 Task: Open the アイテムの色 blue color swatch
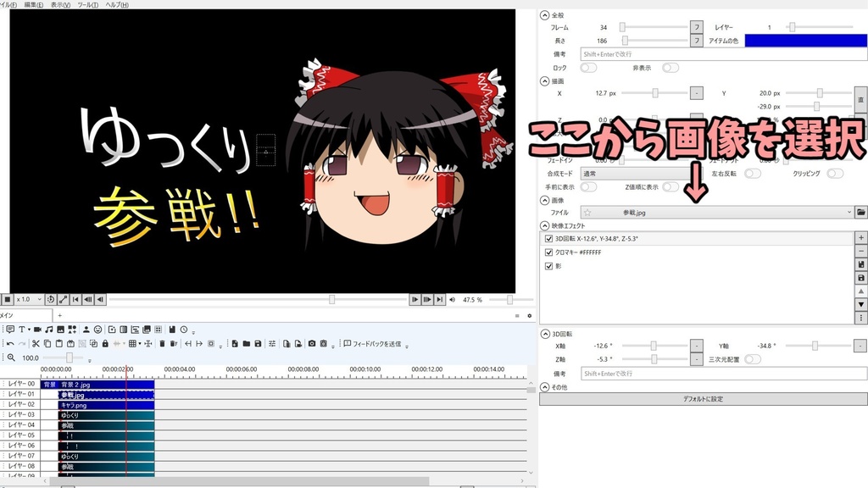(x=805, y=41)
